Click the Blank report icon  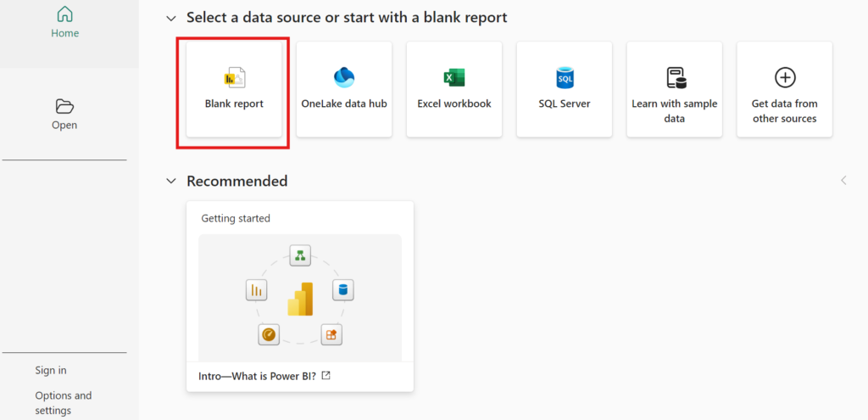point(234,77)
